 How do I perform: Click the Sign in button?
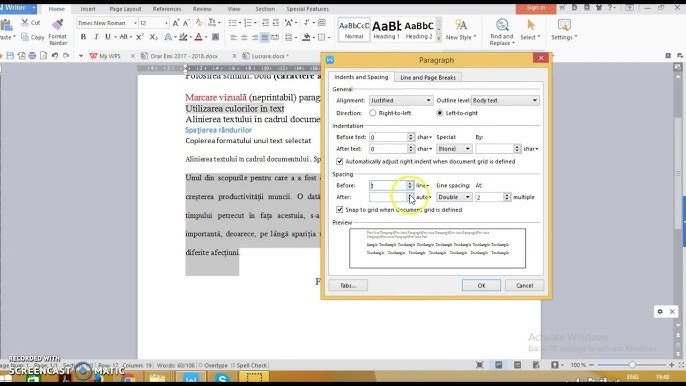coord(536,8)
